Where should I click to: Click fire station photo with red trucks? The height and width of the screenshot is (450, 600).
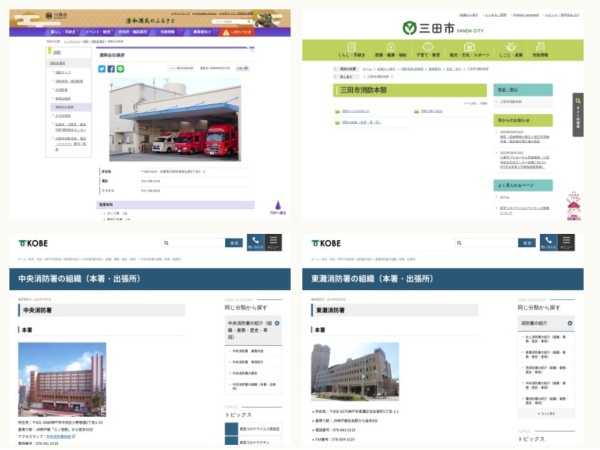[175, 119]
